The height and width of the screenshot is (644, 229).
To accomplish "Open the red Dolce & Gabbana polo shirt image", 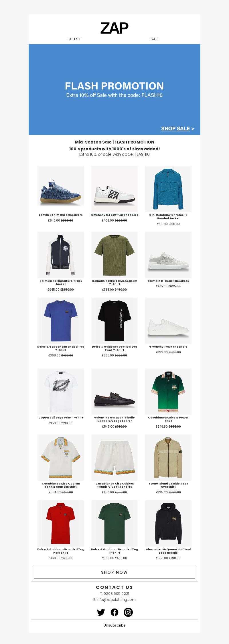I will [x=61, y=523].
